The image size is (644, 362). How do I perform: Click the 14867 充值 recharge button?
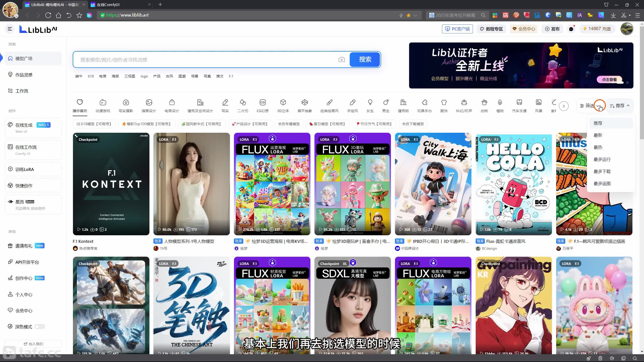[x=597, y=29]
